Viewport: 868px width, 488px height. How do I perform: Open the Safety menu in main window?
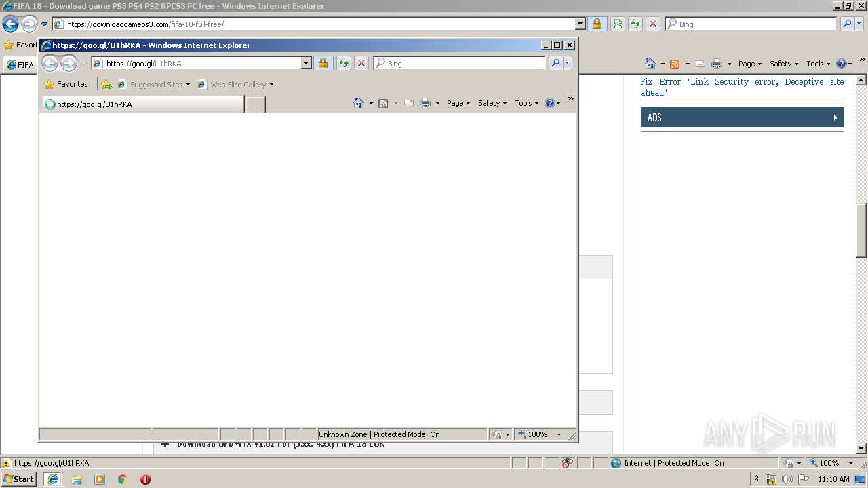[784, 64]
